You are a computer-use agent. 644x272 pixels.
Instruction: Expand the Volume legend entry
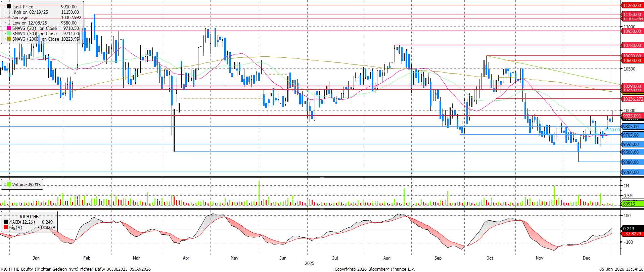coord(5,184)
